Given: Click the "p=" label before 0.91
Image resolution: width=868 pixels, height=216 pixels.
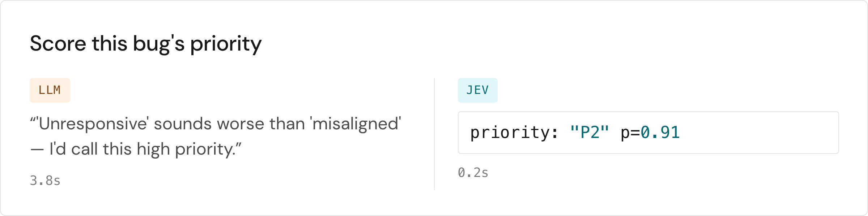Looking at the screenshot, I should click(630, 133).
